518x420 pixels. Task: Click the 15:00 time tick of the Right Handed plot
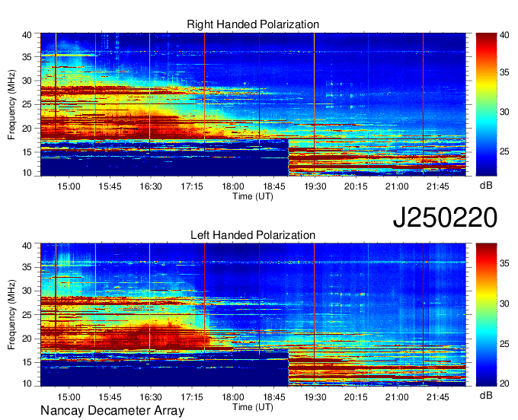(x=69, y=186)
